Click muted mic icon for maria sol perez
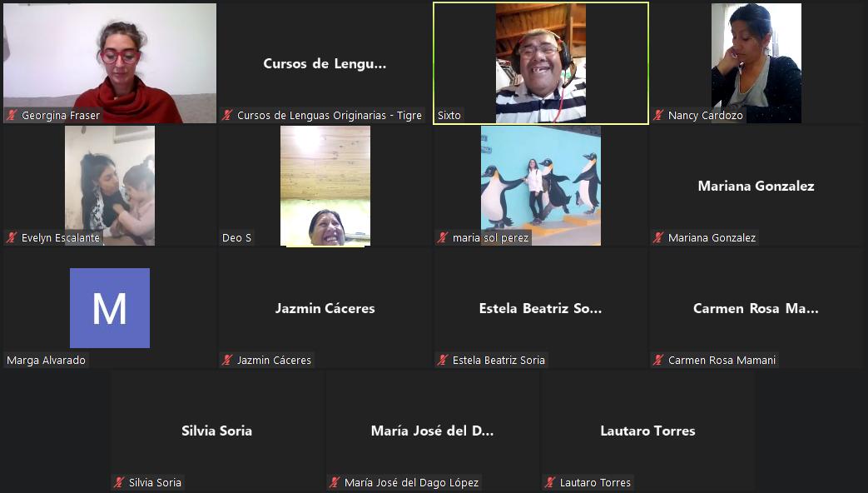This screenshot has width=868, height=493. pyautogui.click(x=443, y=238)
